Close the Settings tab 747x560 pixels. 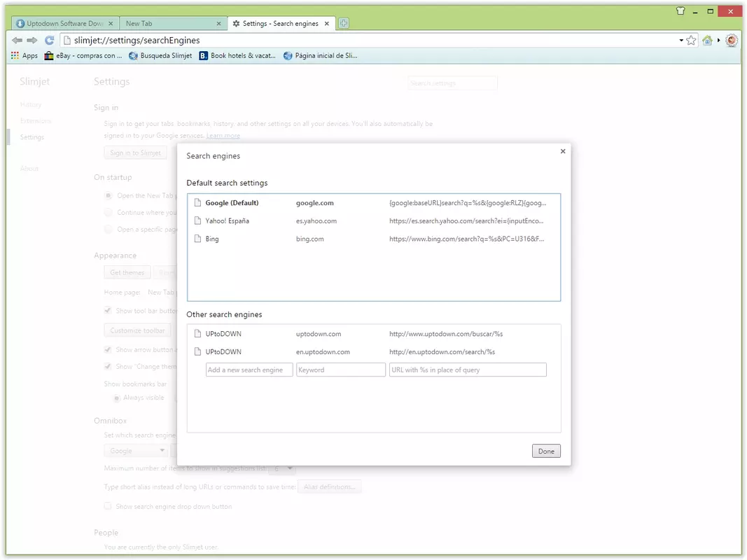tap(327, 23)
